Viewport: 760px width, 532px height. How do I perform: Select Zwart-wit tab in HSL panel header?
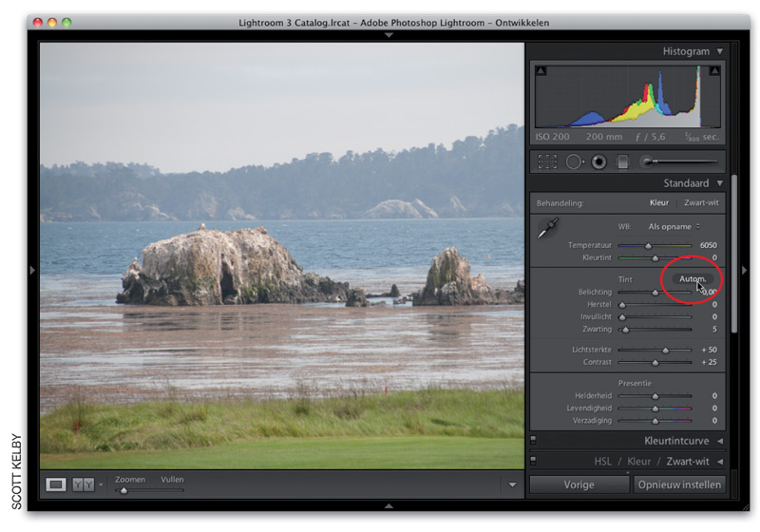[x=687, y=462]
